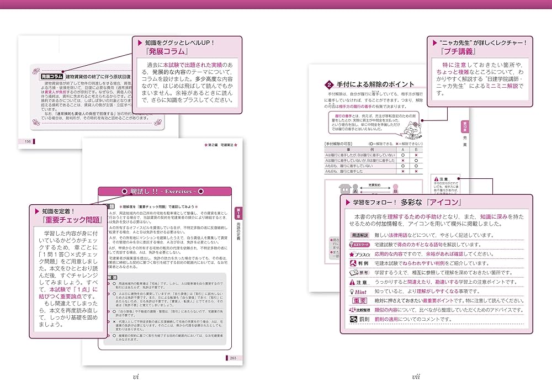Select the Hint lightbulb icon
The width and height of the screenshot is (552, 392).
tap(352, 292)
